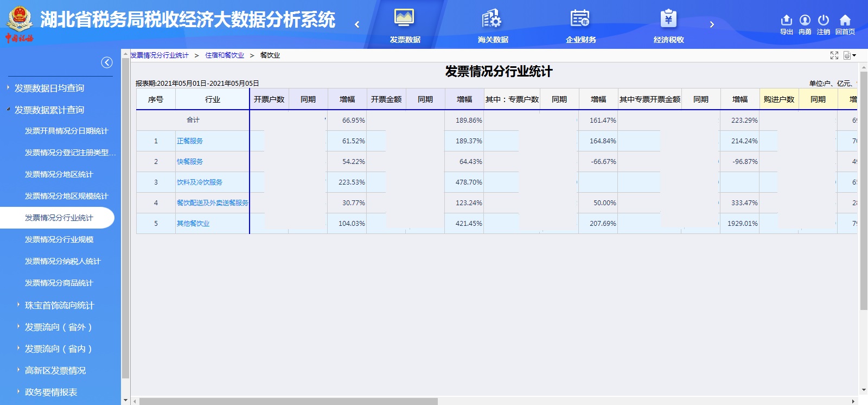Select 发票情况分行业规模 menu item
868x405 pixels.
click(59, 239)
